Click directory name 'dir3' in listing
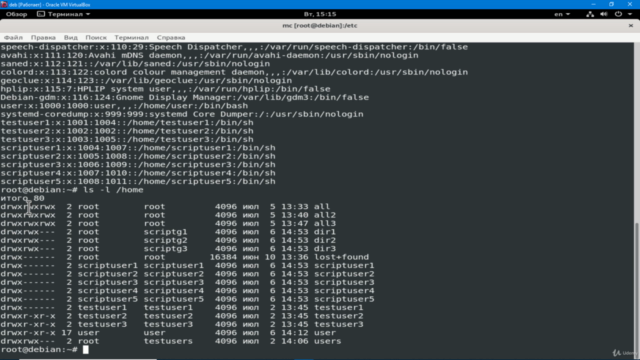640x360 pixels. (325, 249)
